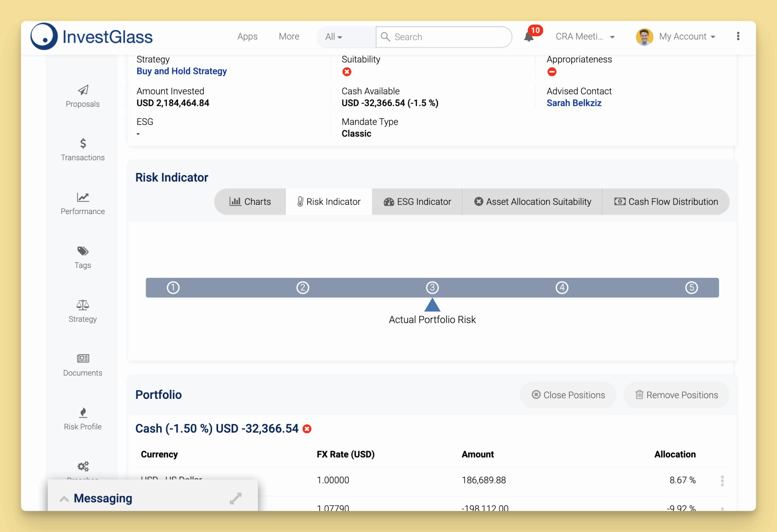
Task: Switch to the Charts tab
Action: tap(250, 201)
